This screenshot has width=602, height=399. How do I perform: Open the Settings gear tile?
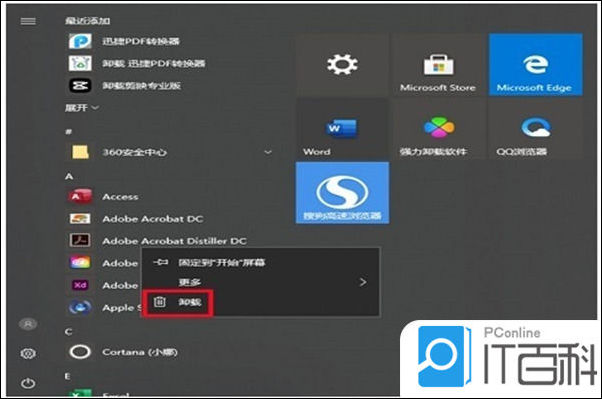pyautogui.click(x=342, y=65)
